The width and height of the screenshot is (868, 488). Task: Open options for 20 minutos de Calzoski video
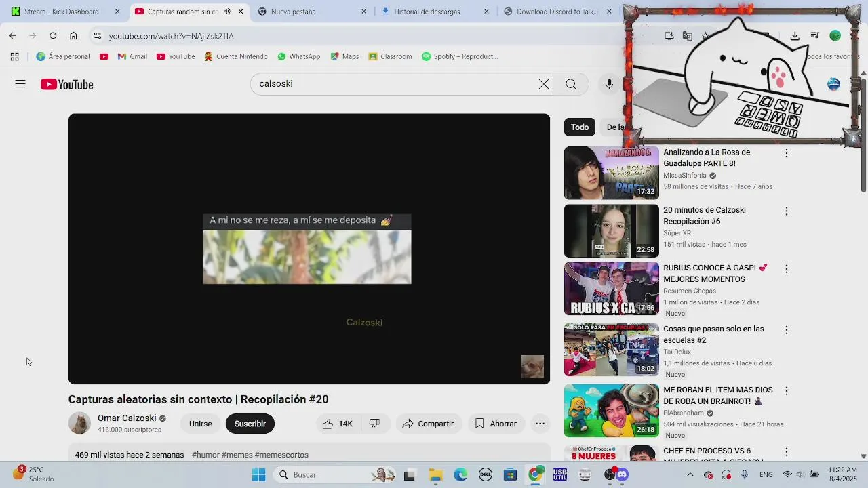click(787, 211)
